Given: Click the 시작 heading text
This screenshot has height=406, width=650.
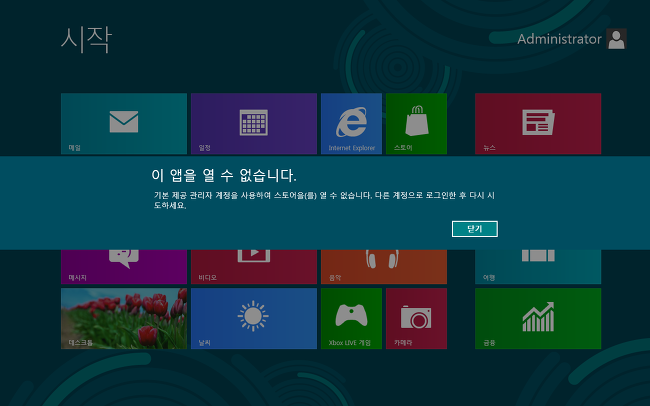Looking at the screenshot, I should coord(86,39).
